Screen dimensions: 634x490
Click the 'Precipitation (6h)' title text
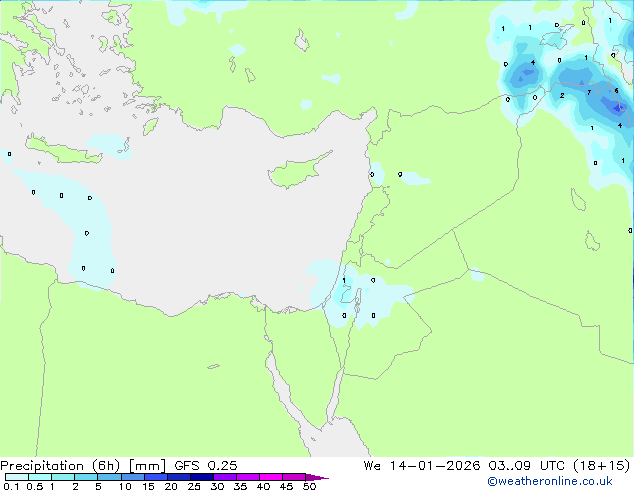[60, 466]
